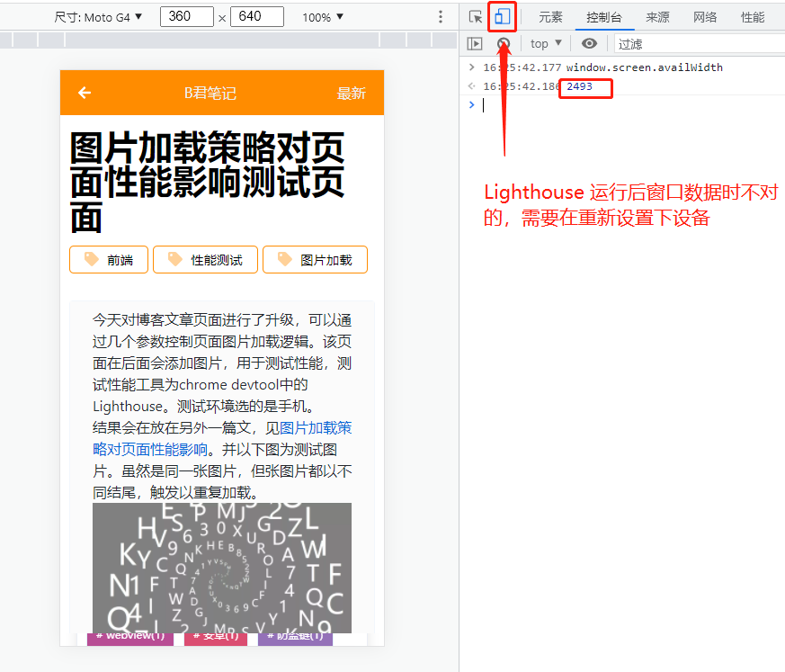Image resolution: width=785 pixels, height=672 pixels.
Task: Expand the 100% zoom dropdown
Action: click(322, 17)
